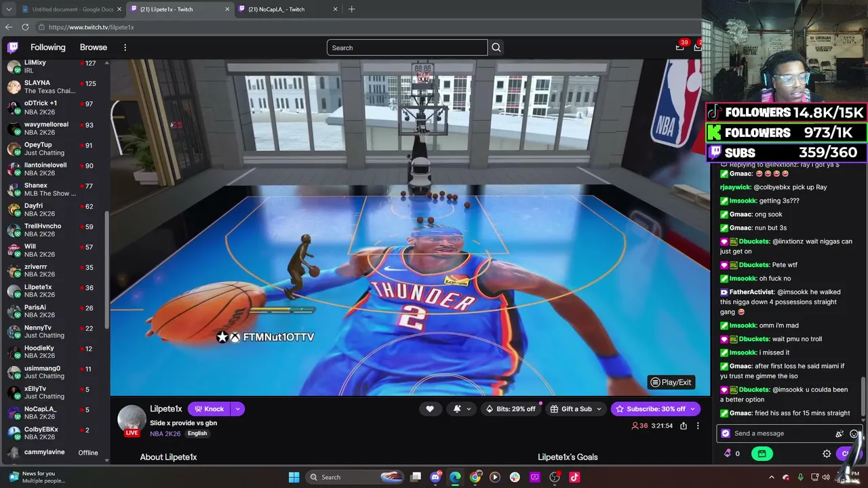The image size is (868, 488).
Task: View channel points balance icon
Action: [728, 453]
